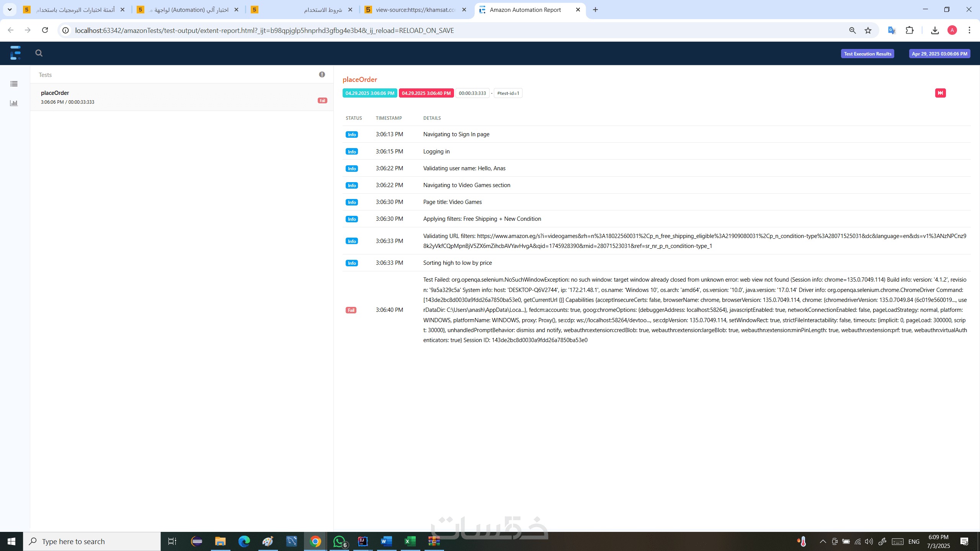This screenshot has height=551, width=980.
Task: Open the Chrome downloads icon
Action: click(x=935, y=30)
